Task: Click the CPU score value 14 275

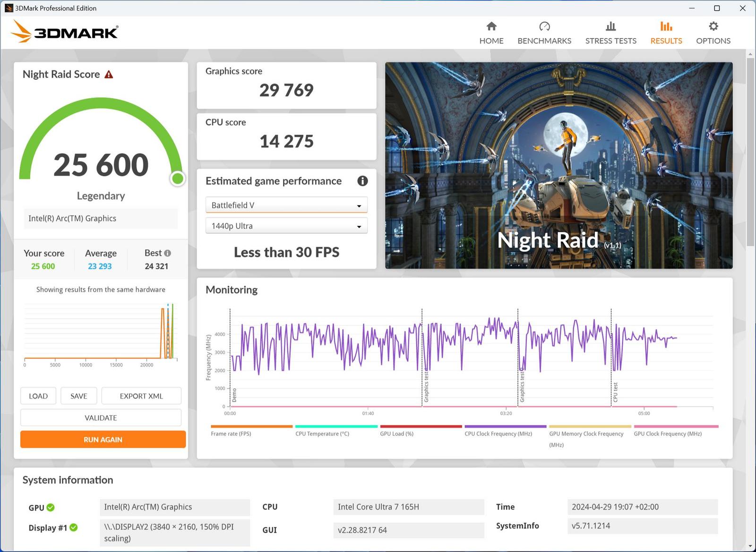Action: coord(286,141)
